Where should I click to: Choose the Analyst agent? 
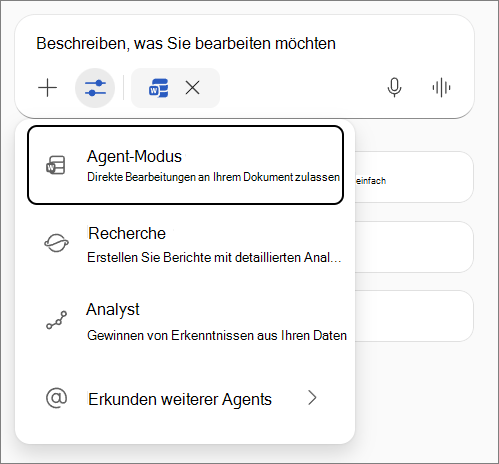pyautogui.click(x=185, y=321)
